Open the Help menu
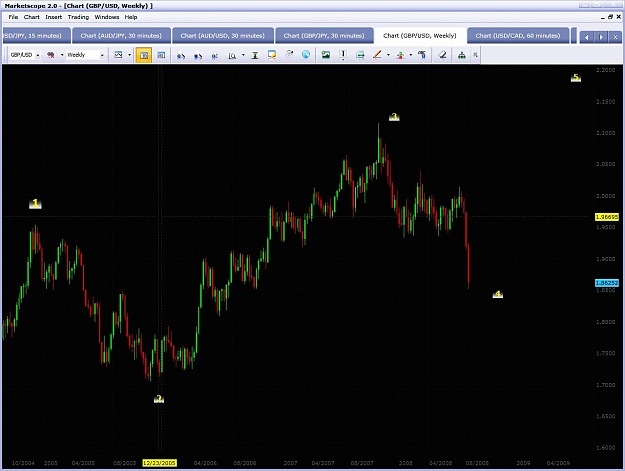The image size is (625, 471). [x=131, y=17]
